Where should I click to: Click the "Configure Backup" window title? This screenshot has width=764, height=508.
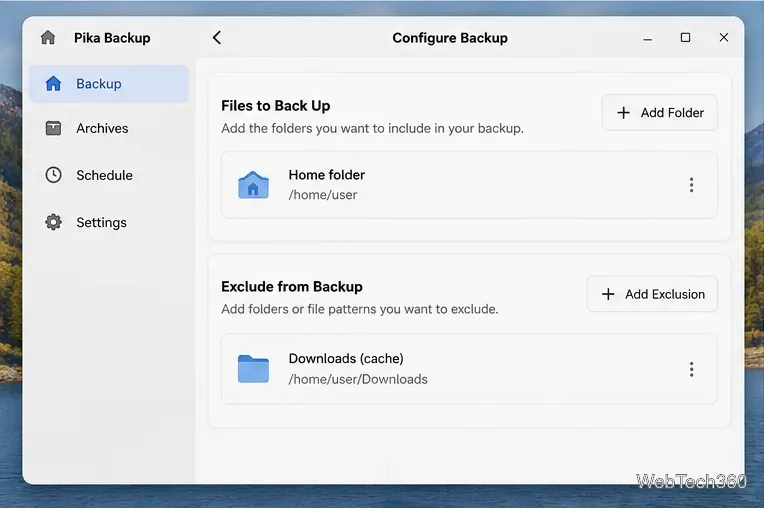click(450, 38)
